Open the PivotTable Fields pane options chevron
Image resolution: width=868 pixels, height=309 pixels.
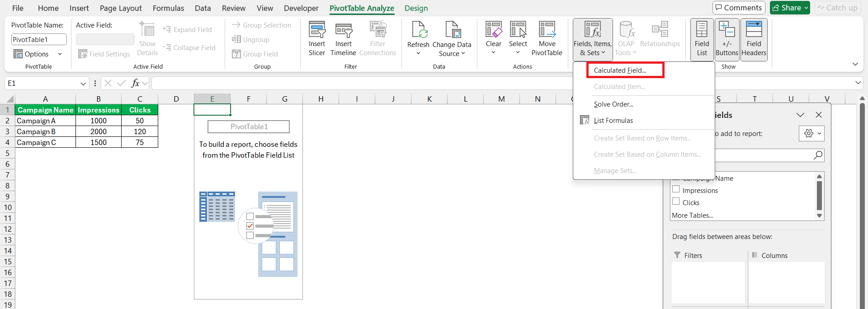(800, 115)
